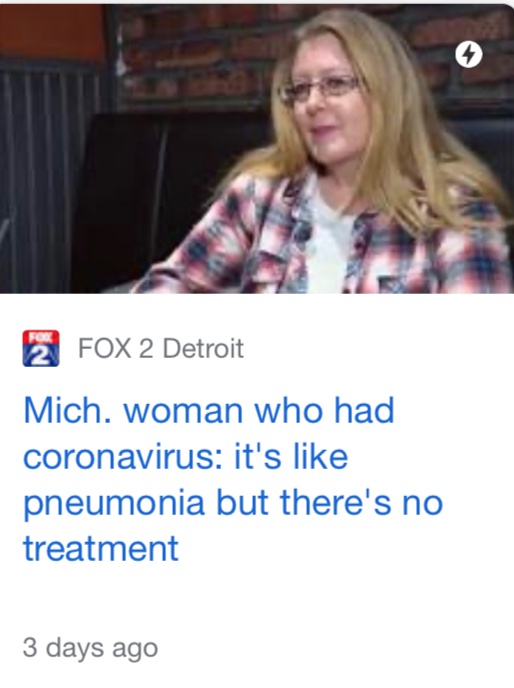Click the word 'Detroit' in source label

[203, 348]
